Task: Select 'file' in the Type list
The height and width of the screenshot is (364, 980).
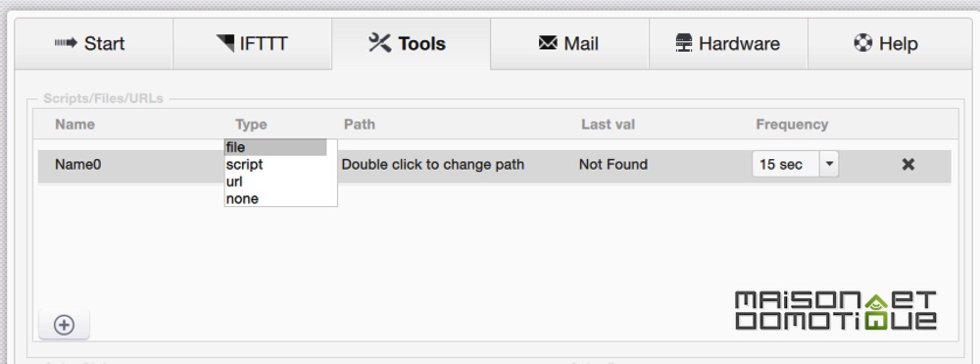Action: pyautogui.click(x=275, y=147)
